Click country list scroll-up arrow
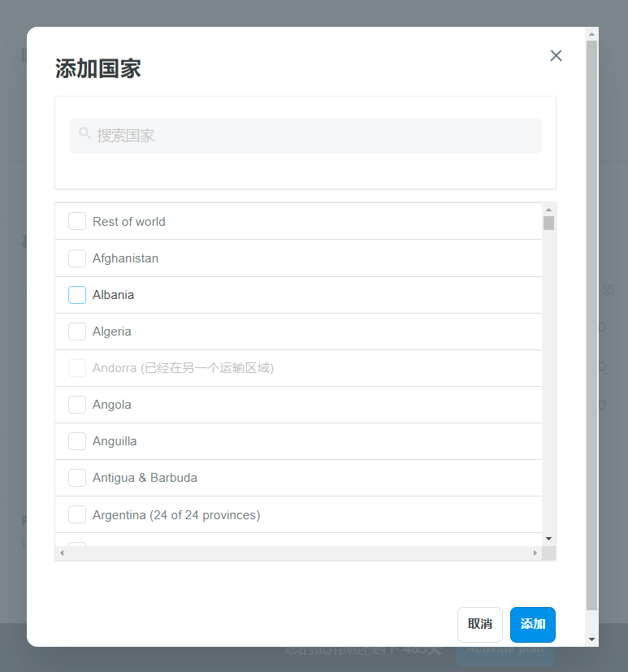 click(548, 210)
